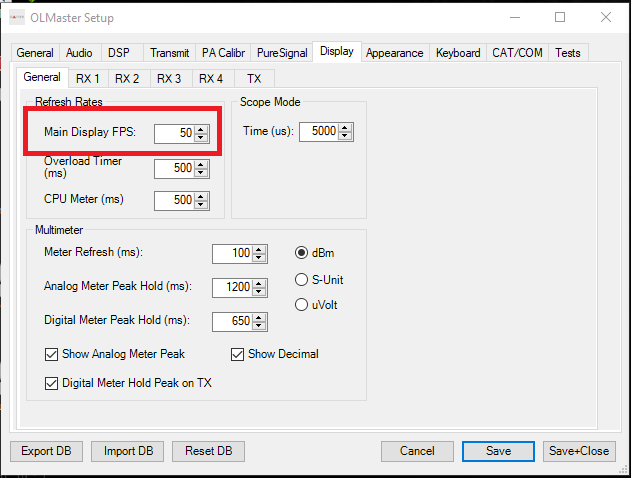Decrease CPU Meter interval with down arrow

pyautogui.click(x=201, y=205)
